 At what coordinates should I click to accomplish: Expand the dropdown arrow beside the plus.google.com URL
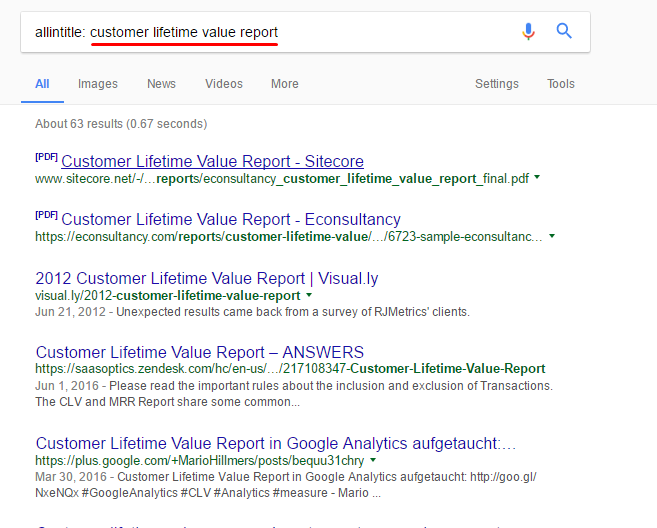pos(373,460)
